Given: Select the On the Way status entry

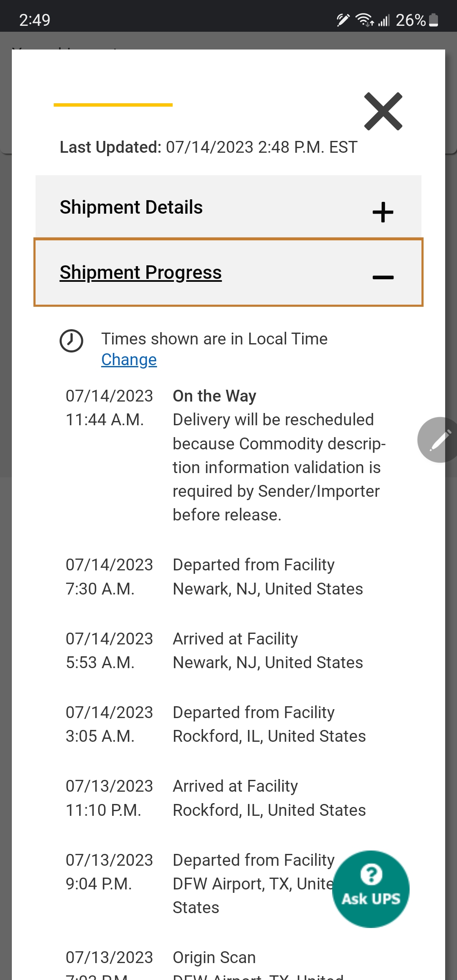Looking at the screenshot, I should coord(227,455).
